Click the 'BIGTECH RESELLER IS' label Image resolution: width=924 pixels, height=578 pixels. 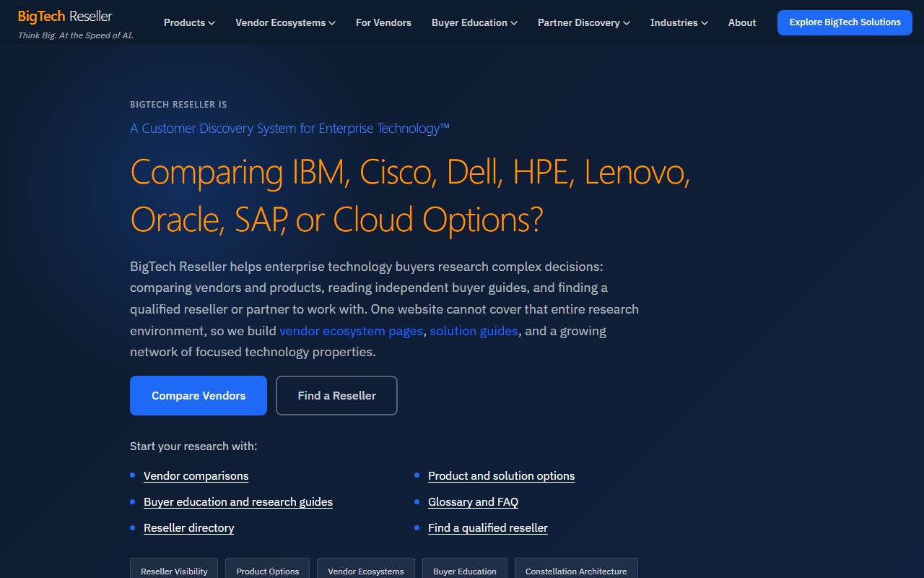click(178, 105)
